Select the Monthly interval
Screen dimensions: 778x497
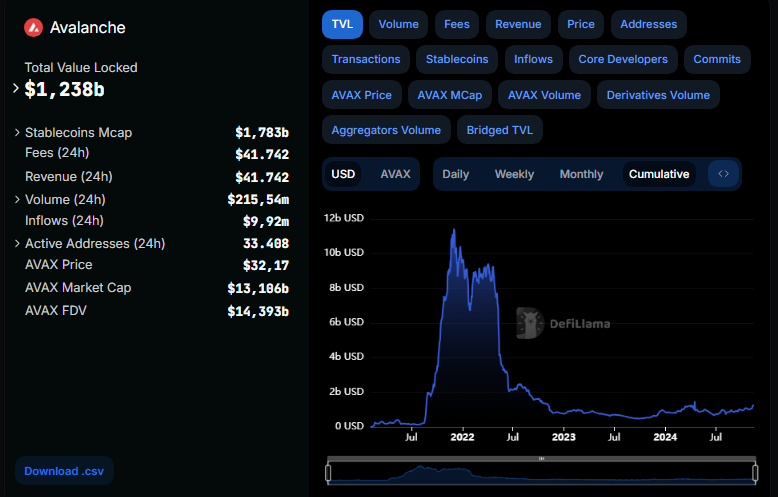pyautogui.click(x=582, y=174)
